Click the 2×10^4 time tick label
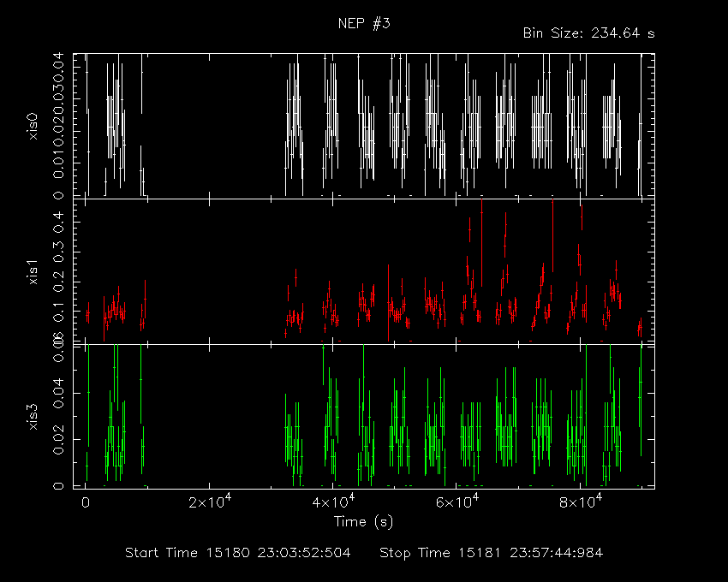 pyautogui.click(x=209, y=502)
